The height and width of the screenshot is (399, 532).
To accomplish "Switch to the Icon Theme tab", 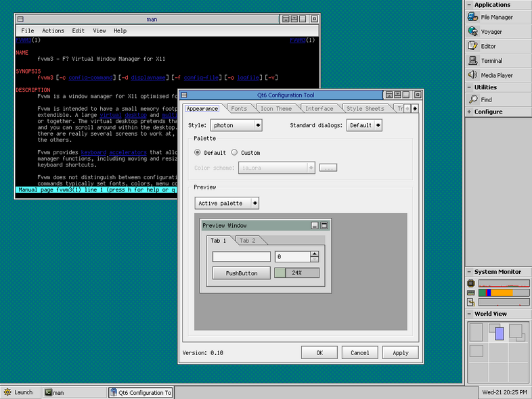I will click(276, 108).
